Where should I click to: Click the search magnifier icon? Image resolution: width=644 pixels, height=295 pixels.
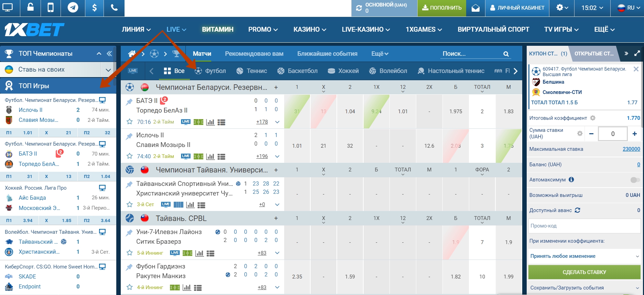click(506, 54)
